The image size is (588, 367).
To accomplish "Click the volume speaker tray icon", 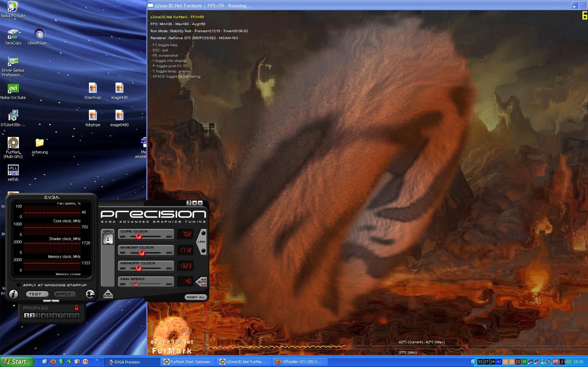I will click(x=549, y=362).
